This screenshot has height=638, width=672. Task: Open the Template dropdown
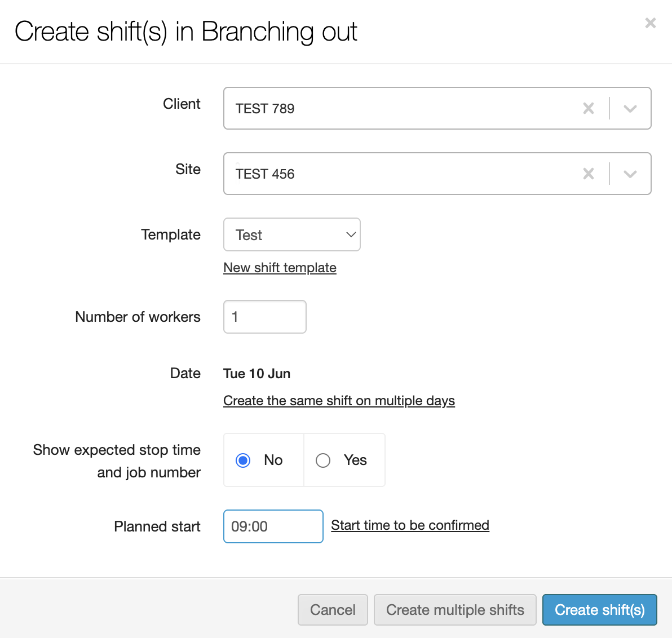click(x=291, y=234)
